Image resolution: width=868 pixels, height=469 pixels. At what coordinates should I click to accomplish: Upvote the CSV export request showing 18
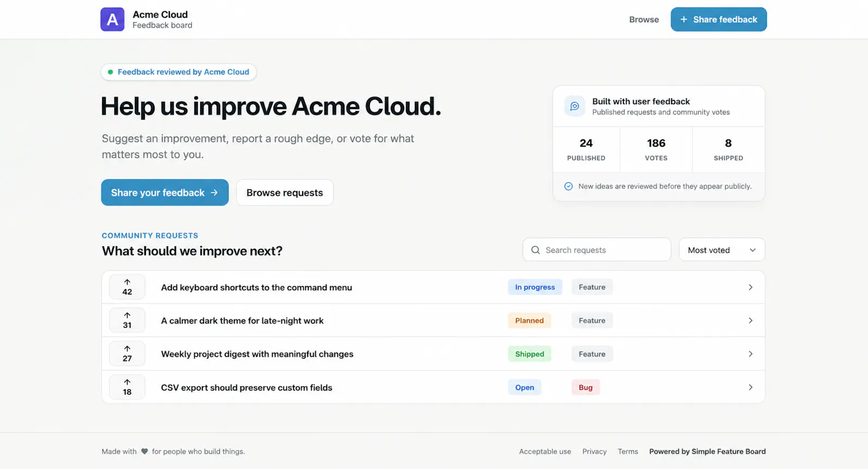(x=127, y=387)
